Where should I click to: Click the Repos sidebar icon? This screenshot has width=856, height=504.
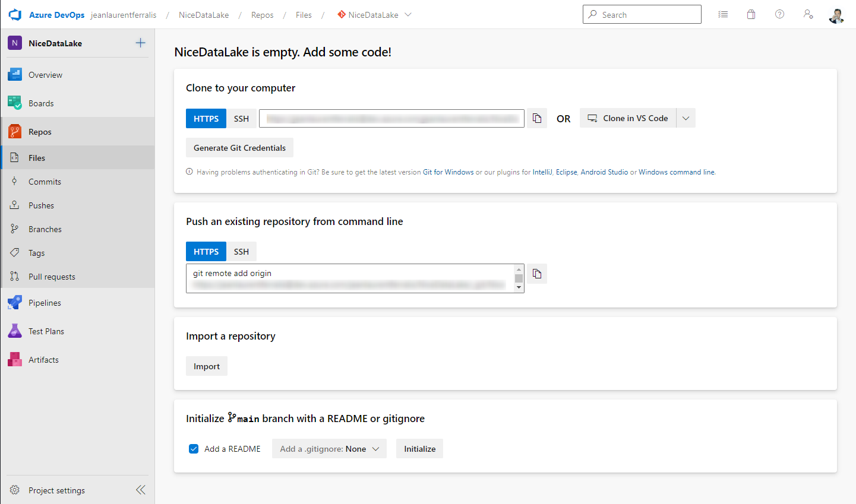pos(15,132)
